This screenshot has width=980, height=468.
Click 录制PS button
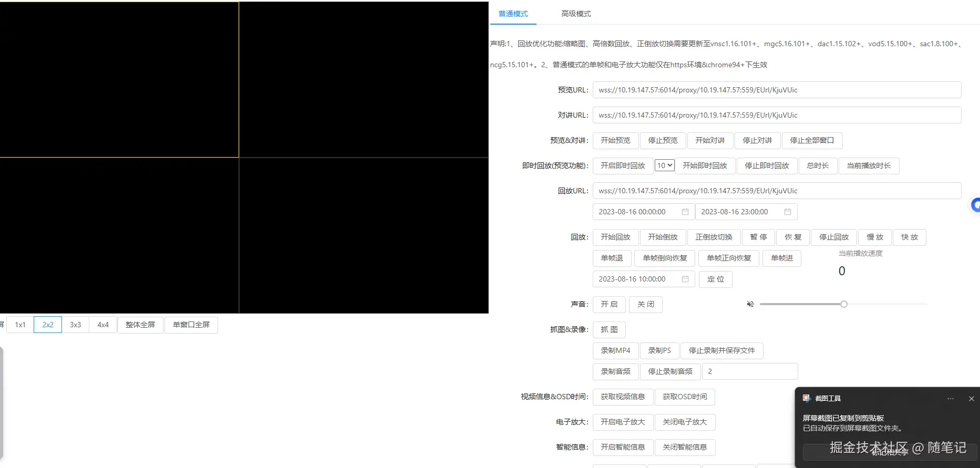coord(659,350)
